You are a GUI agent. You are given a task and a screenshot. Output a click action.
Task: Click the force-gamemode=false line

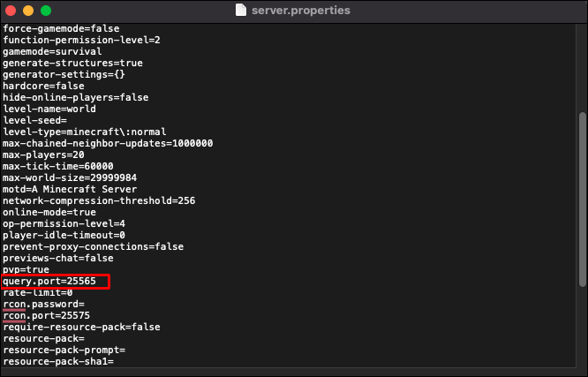(60, 28)
